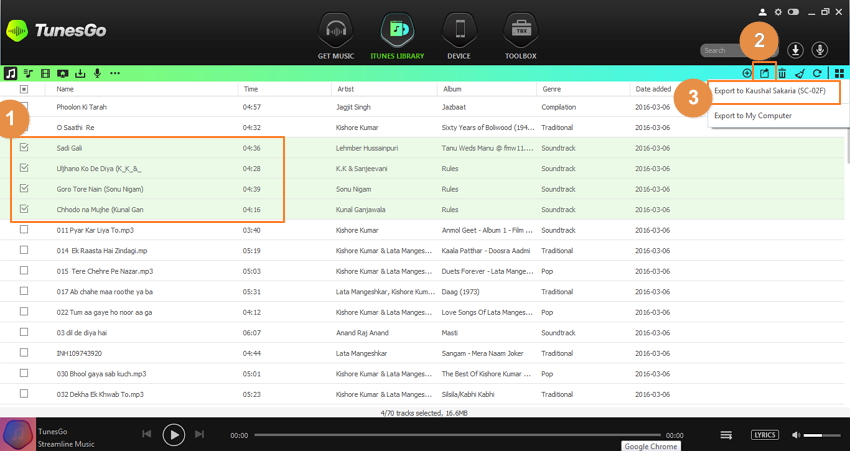Click the LYRICS button
This screenshot has width=850, height=451.
click(764, 435)
